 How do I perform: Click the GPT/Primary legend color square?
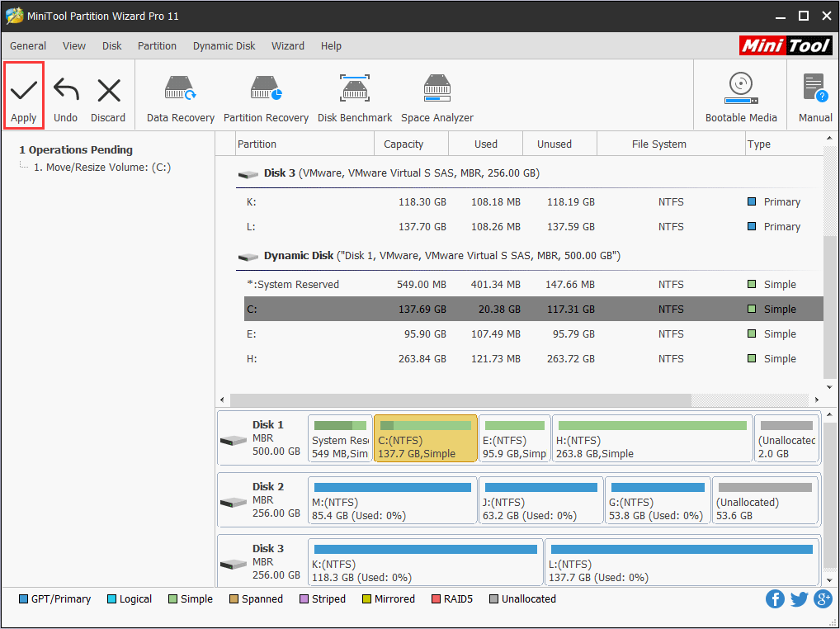23,599
